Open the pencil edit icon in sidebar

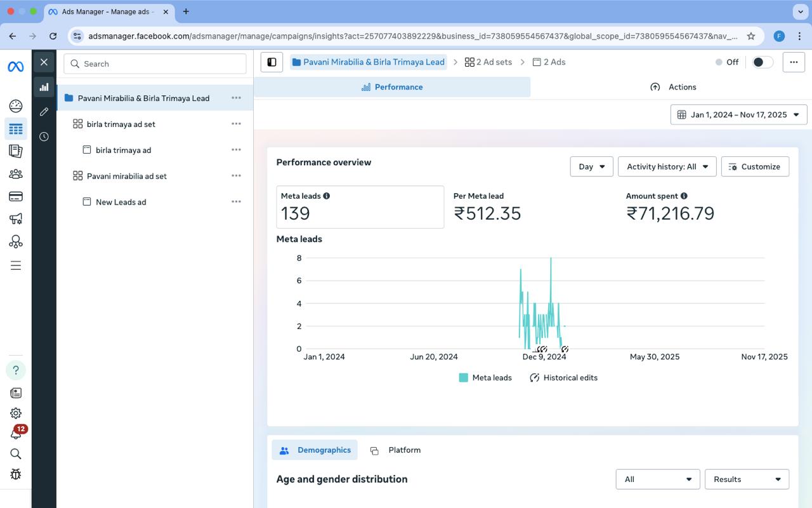[44, 112]
